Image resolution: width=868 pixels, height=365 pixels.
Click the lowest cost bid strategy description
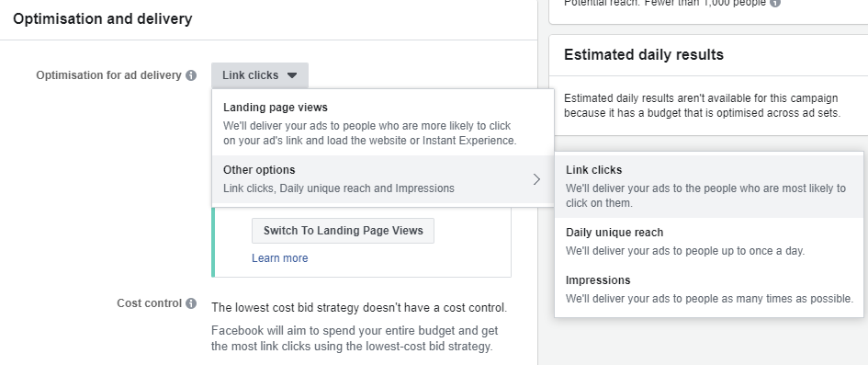point(359,307)
